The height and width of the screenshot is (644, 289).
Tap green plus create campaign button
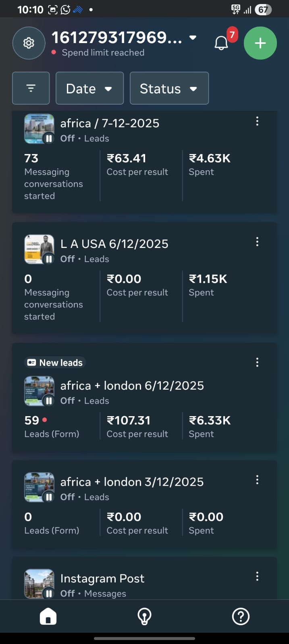click(x=260, y=43)
